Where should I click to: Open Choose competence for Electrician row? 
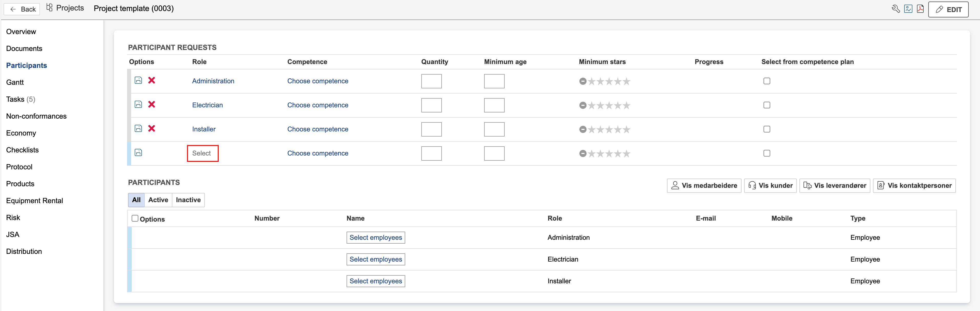317,105
